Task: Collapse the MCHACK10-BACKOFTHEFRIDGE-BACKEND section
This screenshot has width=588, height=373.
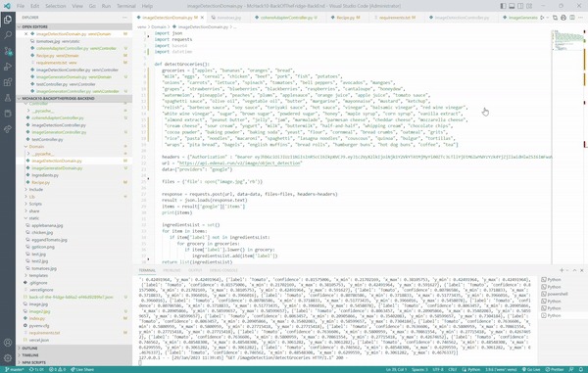Action: [x=74, y=99]
